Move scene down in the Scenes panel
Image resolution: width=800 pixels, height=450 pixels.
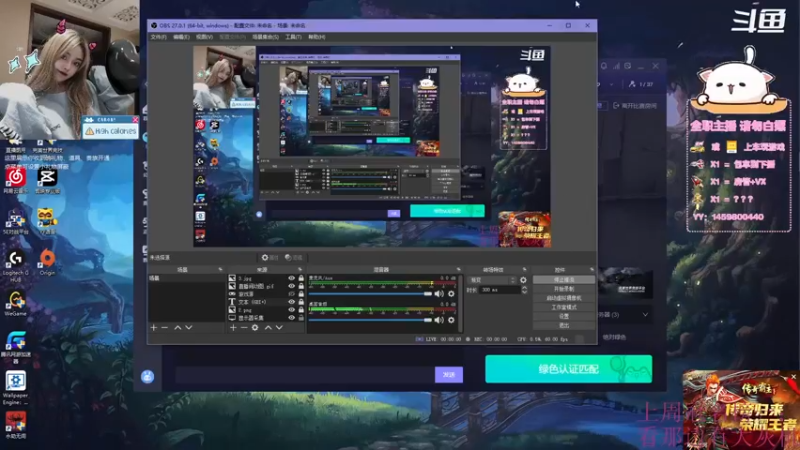pyautogui.click(x=189, y=328)
